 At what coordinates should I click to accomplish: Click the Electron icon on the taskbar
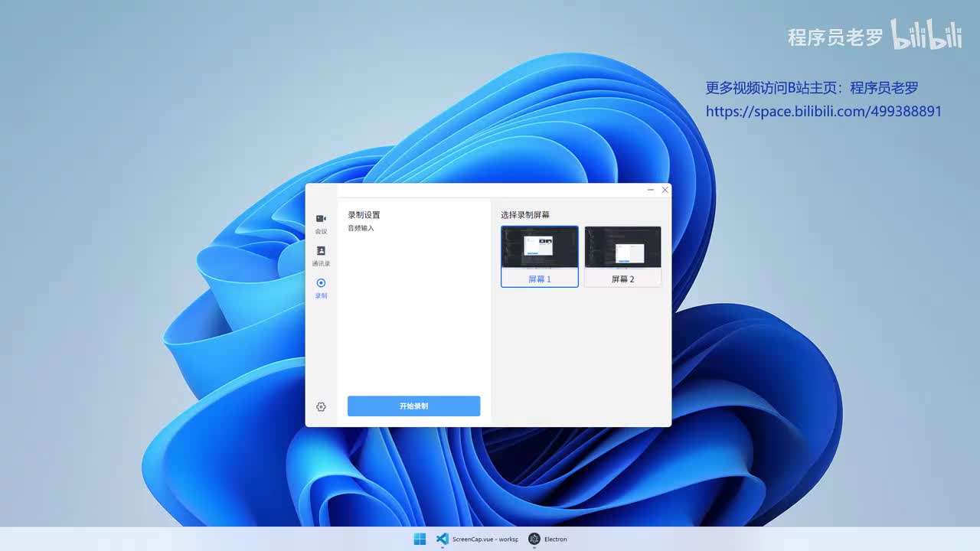[x=534, y=539]
